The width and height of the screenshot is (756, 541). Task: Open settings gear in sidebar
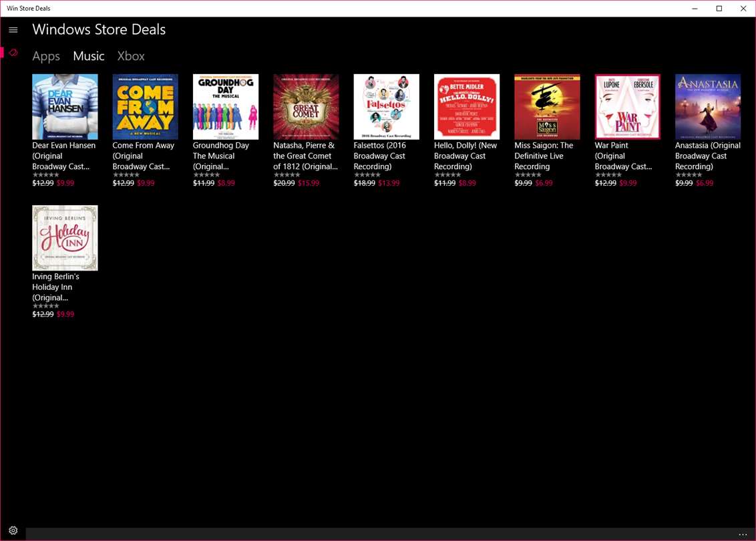coord(13,530)
